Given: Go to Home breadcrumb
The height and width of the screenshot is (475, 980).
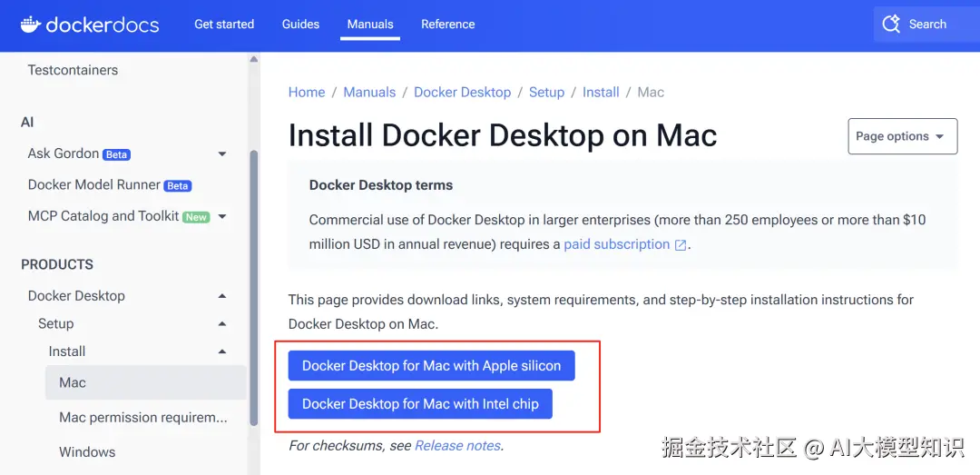Looking at the screenshot, I should pyautogui.click(x=307, y=93).
